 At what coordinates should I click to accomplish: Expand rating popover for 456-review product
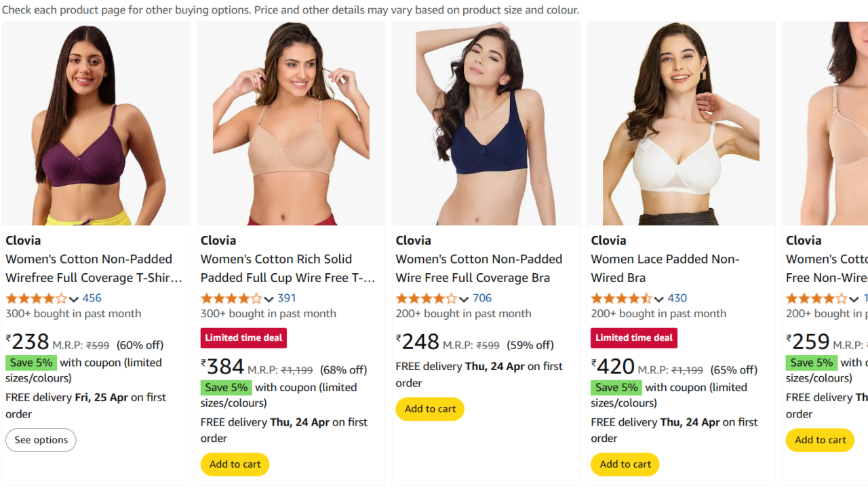tap(74, 299)
